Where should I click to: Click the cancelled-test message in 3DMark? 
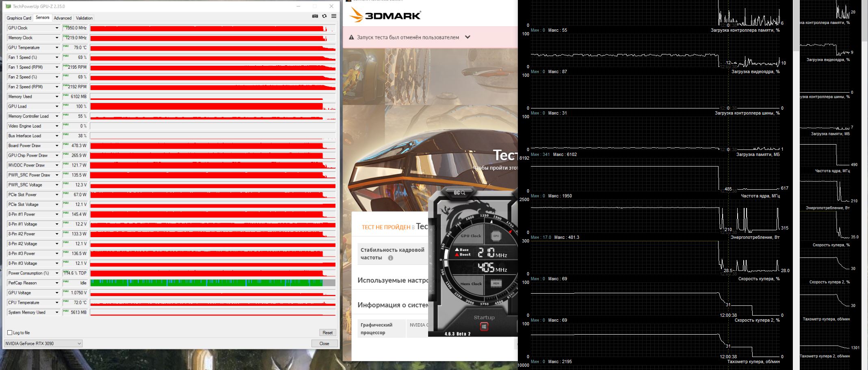(x=408, y=37)
